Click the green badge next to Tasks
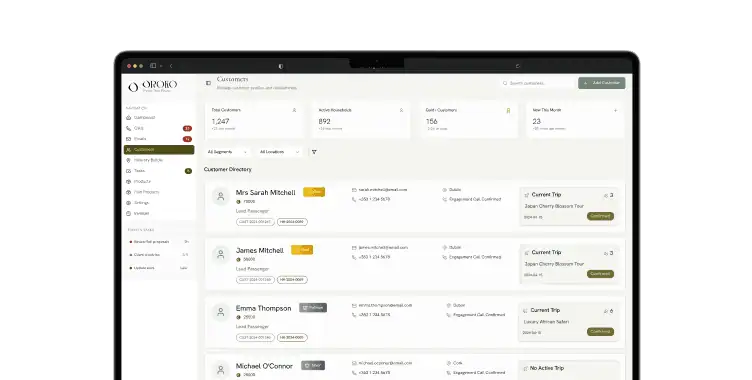This screenshot has width=752, height=380. pos(188,171)
